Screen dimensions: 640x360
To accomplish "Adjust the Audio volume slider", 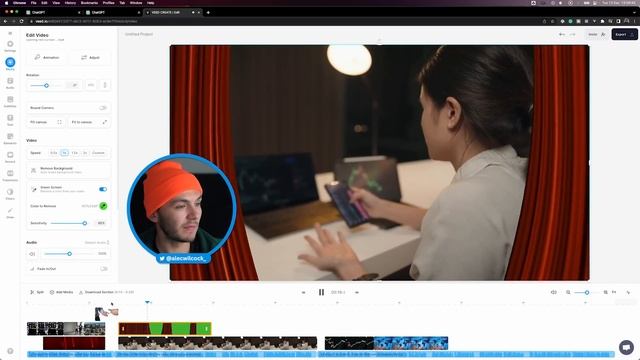I will point(69,254).
